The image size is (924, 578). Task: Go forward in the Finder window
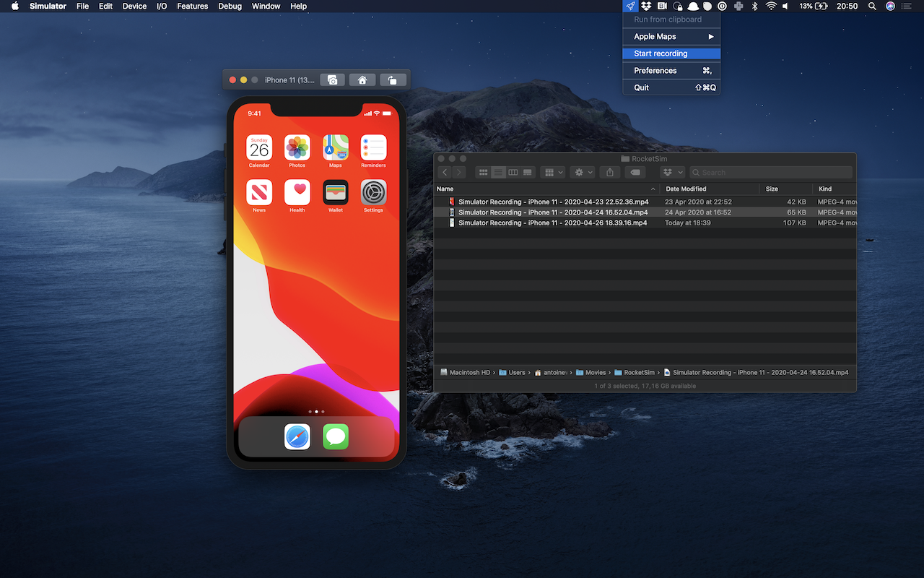pyautogui.click(x=459, y=173)
